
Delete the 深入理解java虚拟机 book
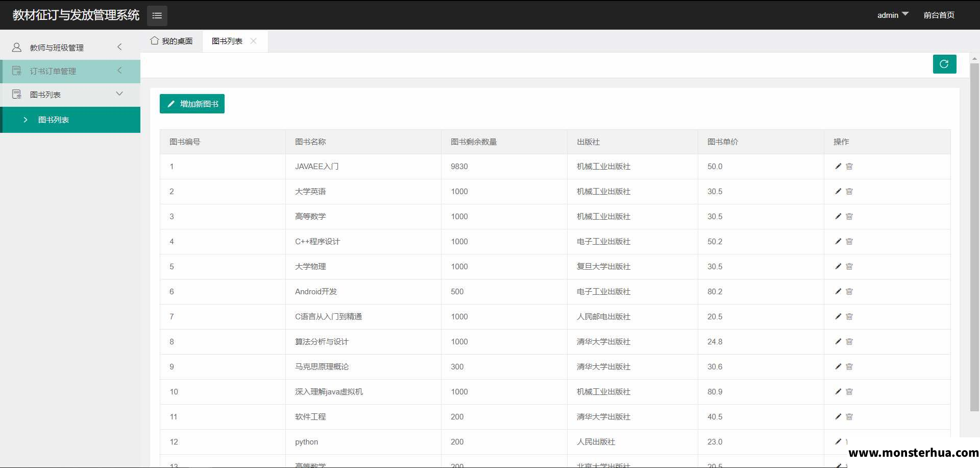click(x=849, y=391)
